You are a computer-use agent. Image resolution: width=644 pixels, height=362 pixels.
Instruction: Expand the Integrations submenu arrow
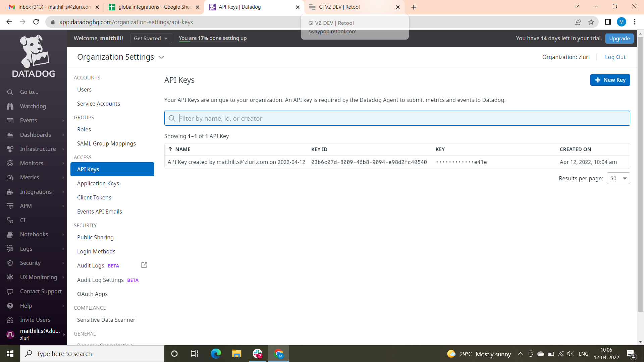click(x=63, y=192)
